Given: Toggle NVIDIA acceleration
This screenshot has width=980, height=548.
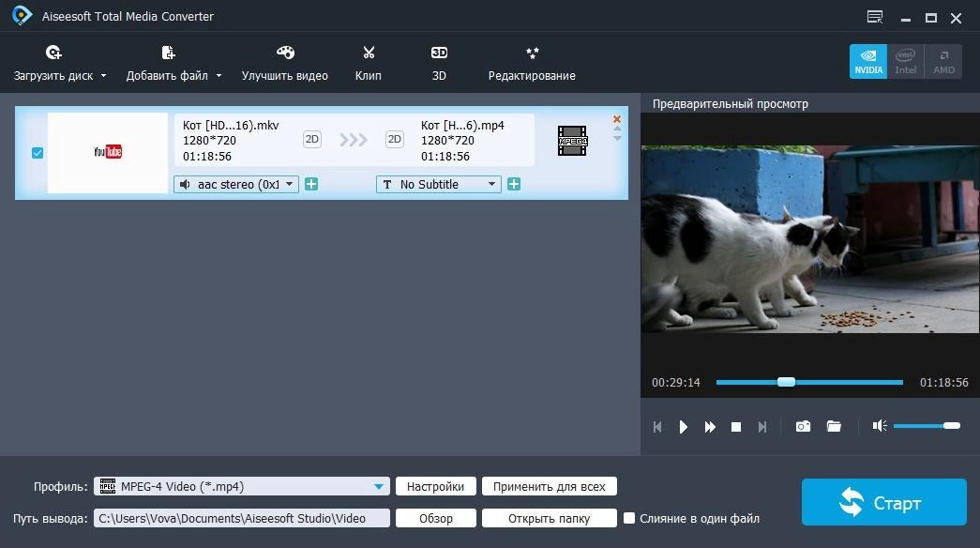Looking at the screenshot, I should (868, 61).
